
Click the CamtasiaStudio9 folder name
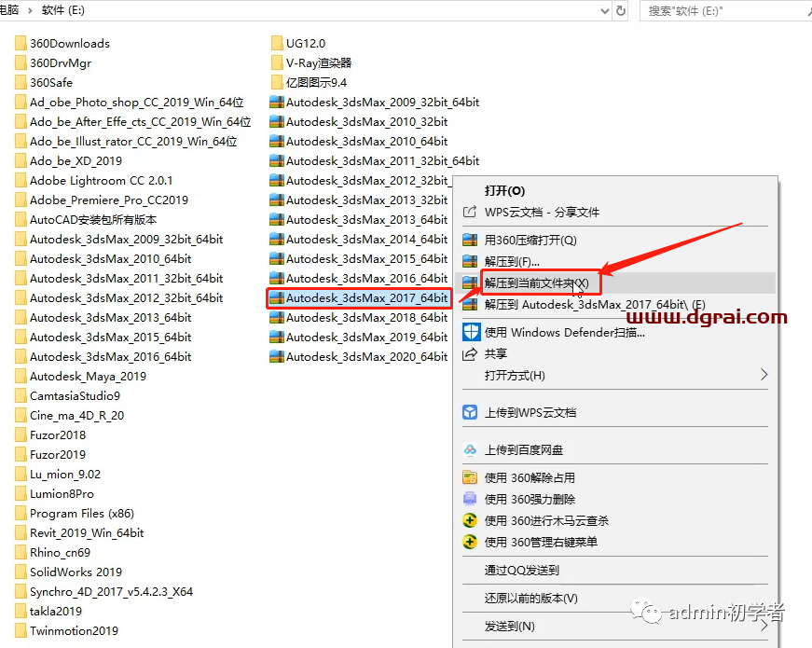pyautogui.click(x=76, y=396)
